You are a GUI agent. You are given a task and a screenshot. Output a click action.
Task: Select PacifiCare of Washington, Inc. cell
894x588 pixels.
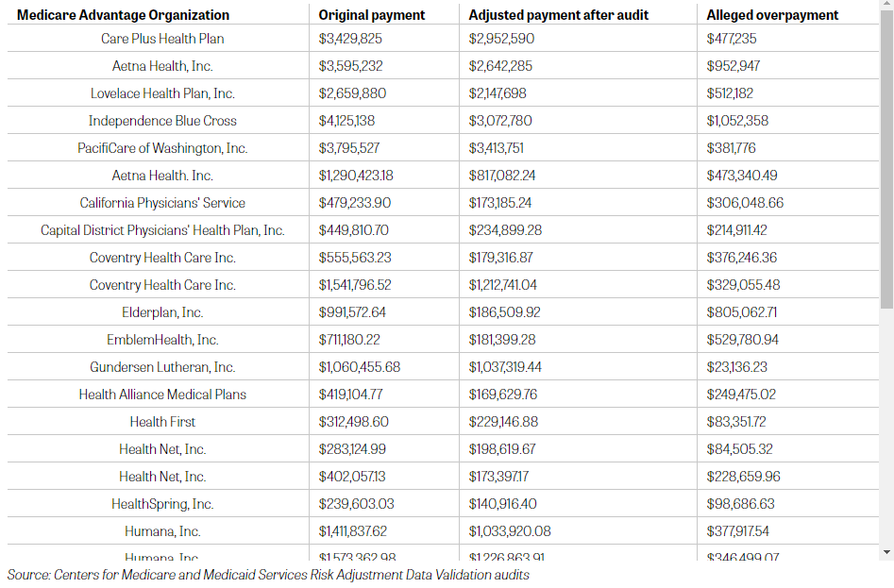(162, 148)
